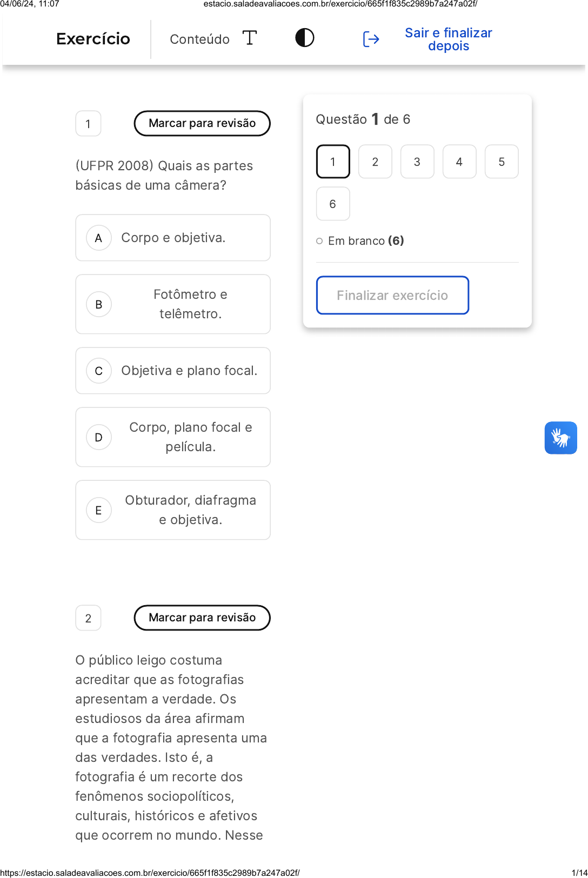Jump to question 2 in navigator
Screen dimensions: 588x878
tap(375, 162)
